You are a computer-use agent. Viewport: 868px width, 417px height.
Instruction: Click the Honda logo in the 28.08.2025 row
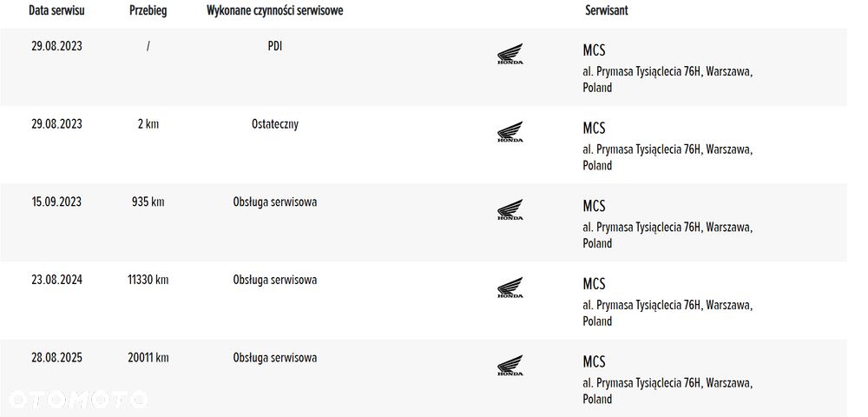tap(510, 366)
